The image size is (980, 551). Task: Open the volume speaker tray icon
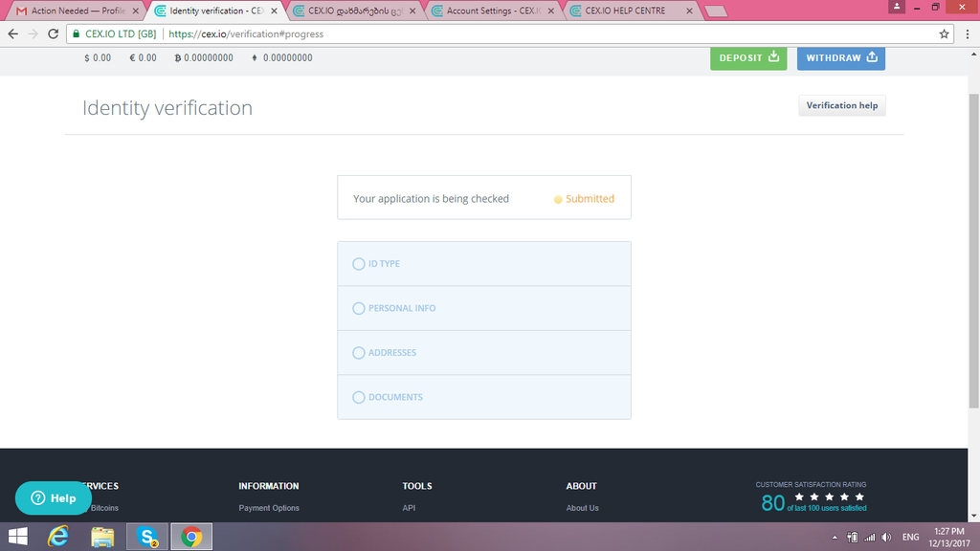[x=886, y=538]
